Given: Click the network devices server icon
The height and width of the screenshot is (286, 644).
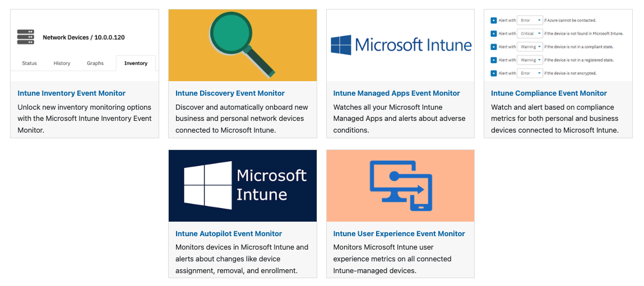Looking at the screenshot, I should (x=26, y=37).
